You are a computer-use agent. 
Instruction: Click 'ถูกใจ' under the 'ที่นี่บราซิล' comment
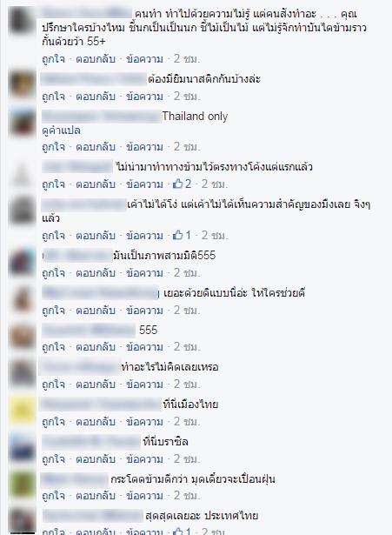coord(53,459)
